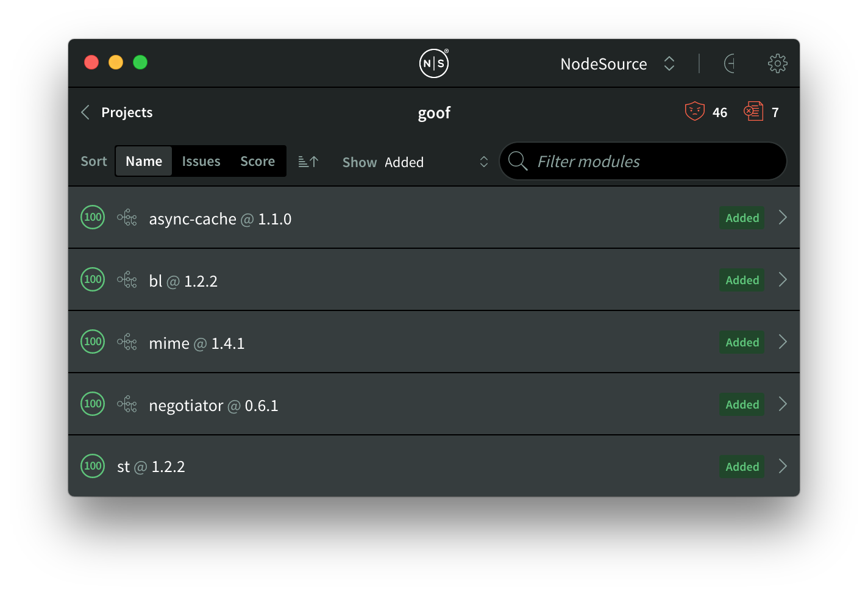This screenshot has height=594, width=868.
Task: Click the dependency tree icon for async-cache
Action: [x=127, y=218]
